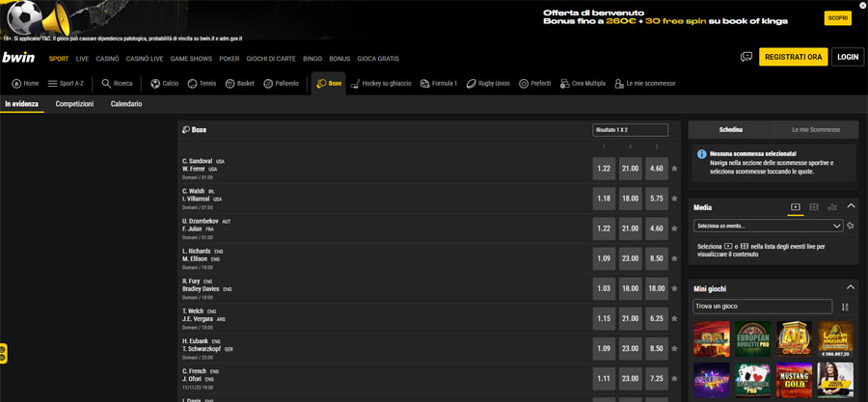Show statistics view in Media

coord(832,207)
